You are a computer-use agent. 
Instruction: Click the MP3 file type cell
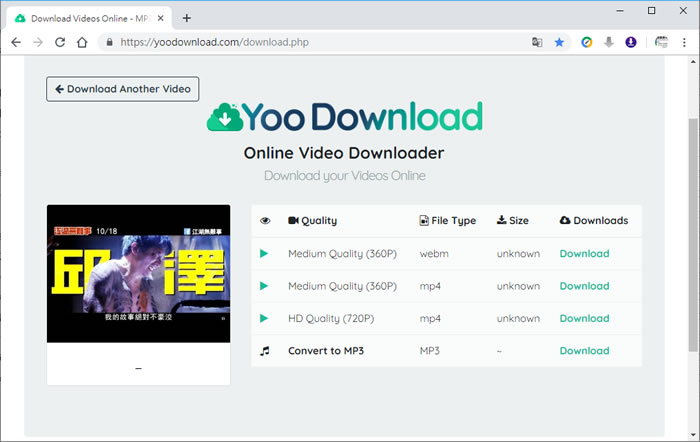pyautogui.click(x=429, y=351)
